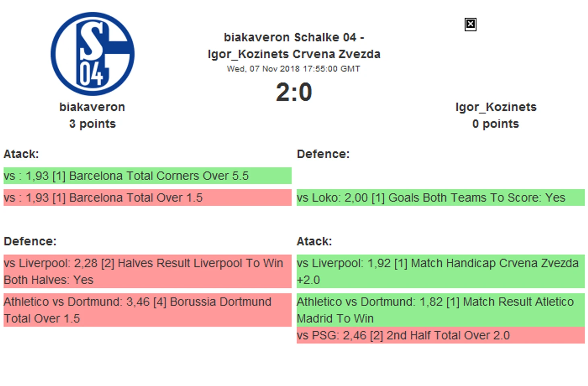Click the left Atack section header
The width and height of the screenshot is (588, 386).
point(21,154)
